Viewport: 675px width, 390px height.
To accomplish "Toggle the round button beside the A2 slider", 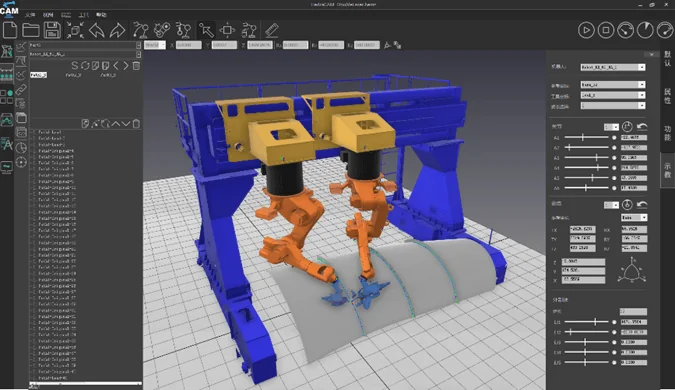I will [x=614, y=148].
